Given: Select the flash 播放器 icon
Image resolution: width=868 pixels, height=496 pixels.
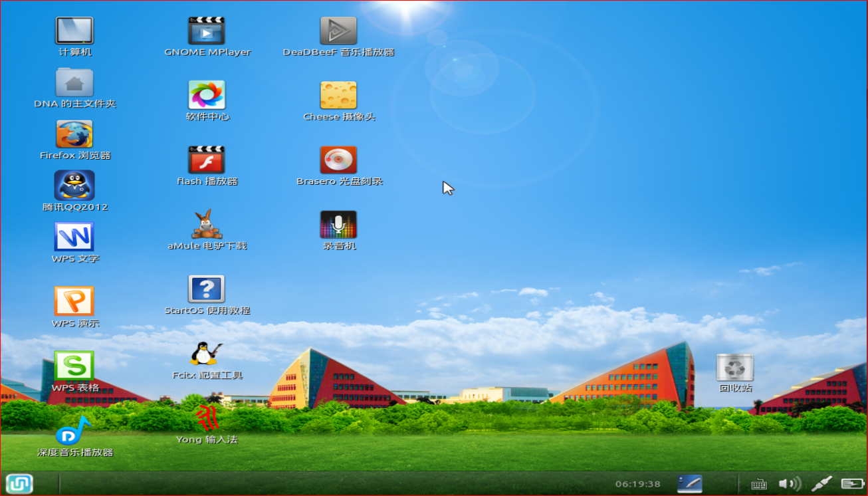Looking at the screenshot, I should point(207,160).
